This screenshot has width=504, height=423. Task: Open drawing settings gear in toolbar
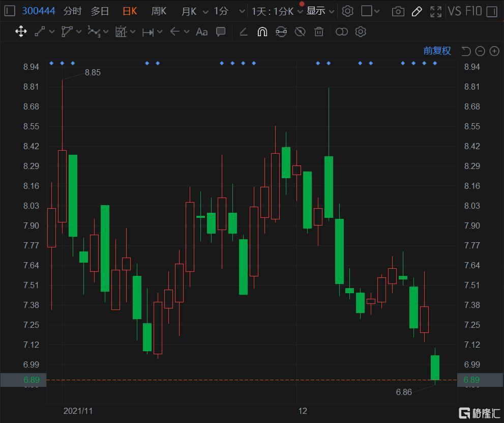(361, 32)
